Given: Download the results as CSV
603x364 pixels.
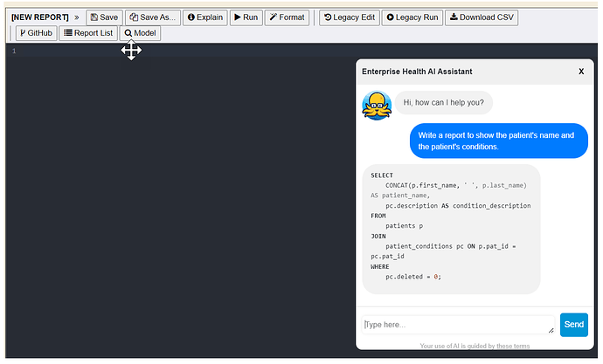Looking at the screenshot, I should point(481,17).
